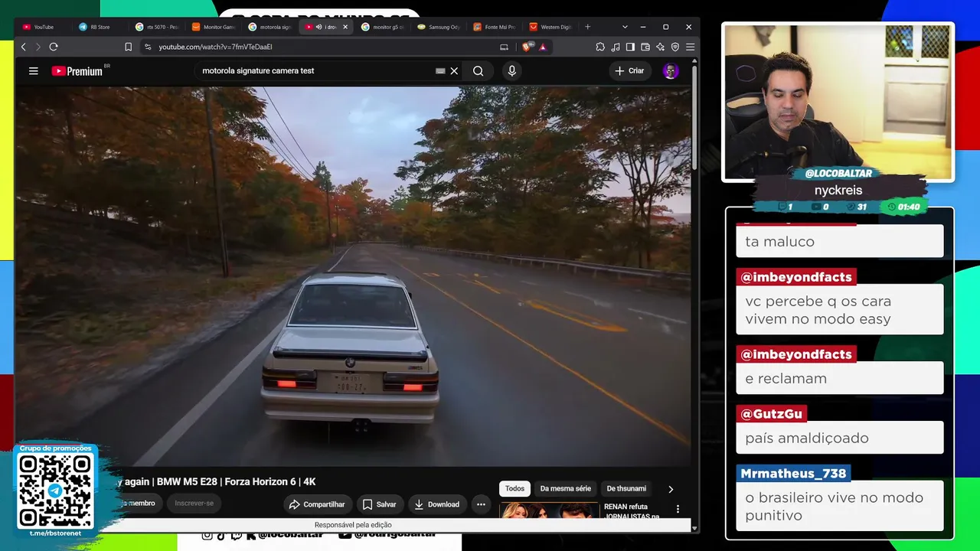
Task: Click the 'país amaldiçoado' chat message
Action: (x=840, y=438)
